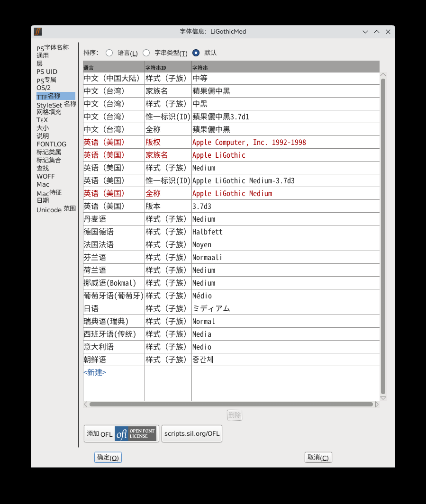Image resolution: width=426 pixels, height=504 pixels.
Task: Click the OFL Open Font License logo
Action: pos(136,433)
